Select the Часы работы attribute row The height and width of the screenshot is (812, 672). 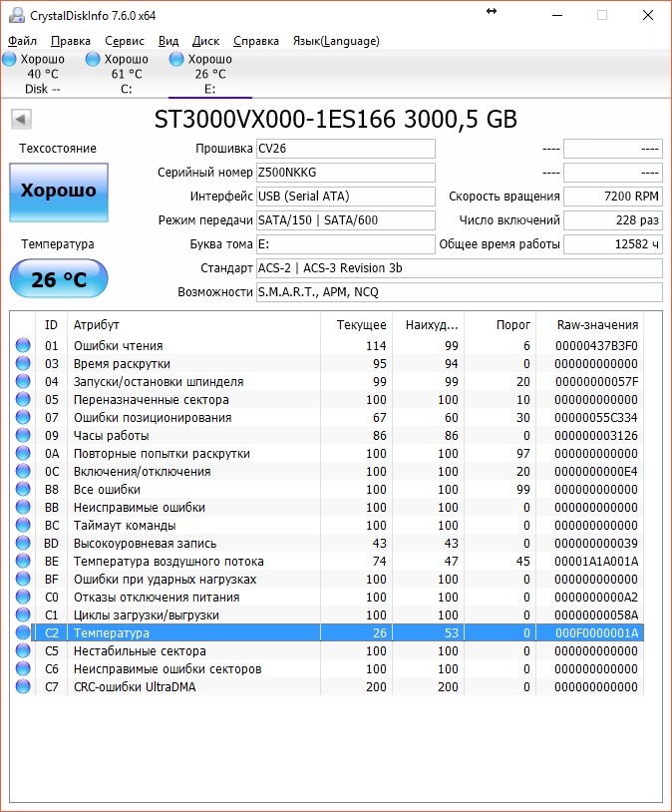coord(327,436)
